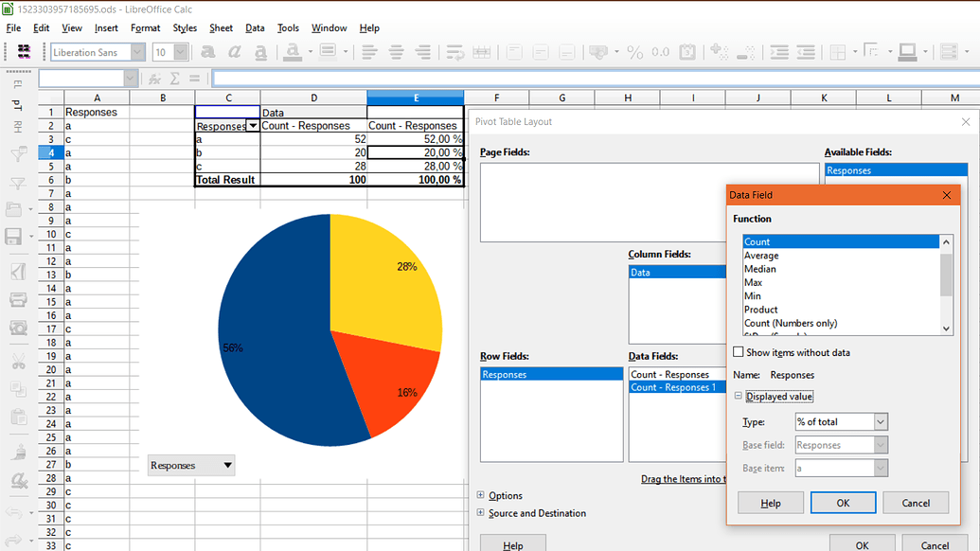
Task: Expand Source and Destination section
Action: pyautogui.click(x=481, y=512)
